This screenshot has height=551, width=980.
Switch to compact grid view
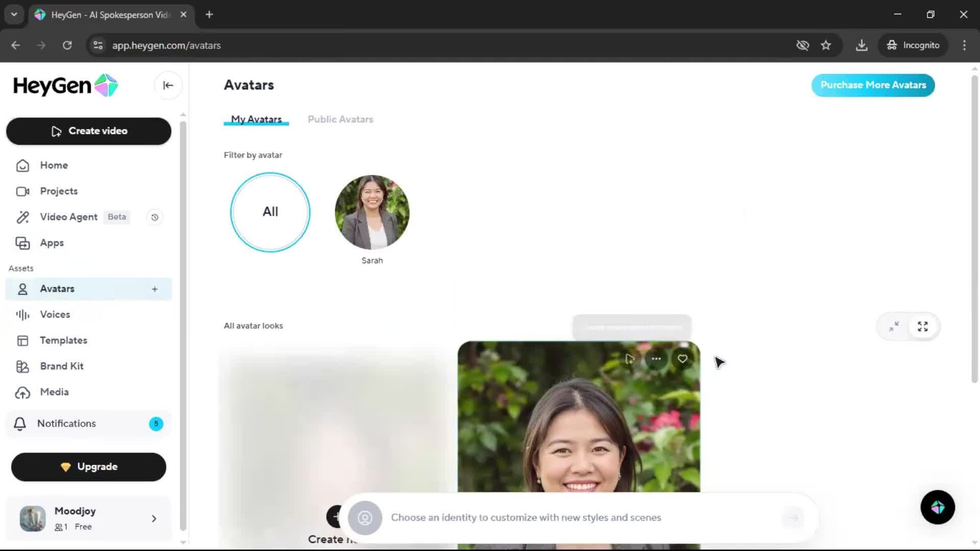[894, 327]
